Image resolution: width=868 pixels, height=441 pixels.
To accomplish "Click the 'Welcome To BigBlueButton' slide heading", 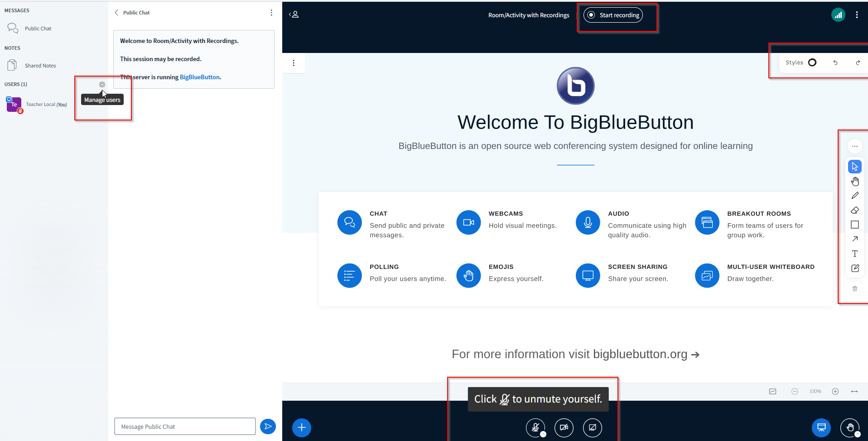I will [575, 122].
